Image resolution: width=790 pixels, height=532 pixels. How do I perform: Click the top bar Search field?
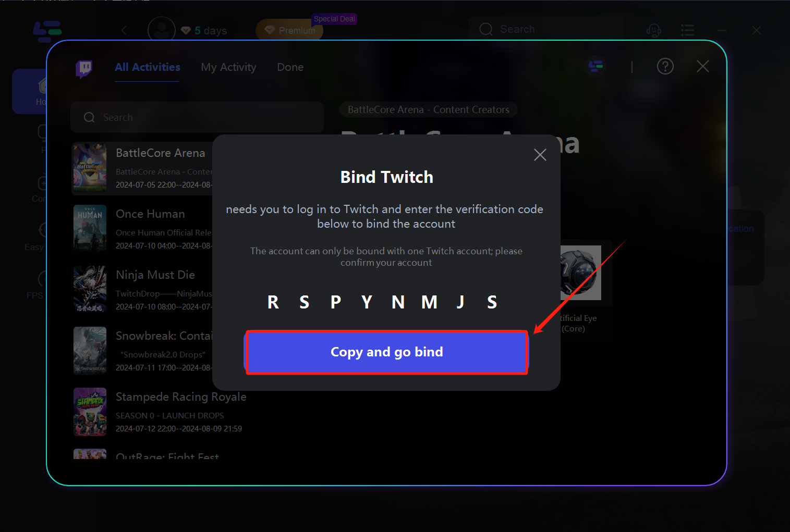546,29
